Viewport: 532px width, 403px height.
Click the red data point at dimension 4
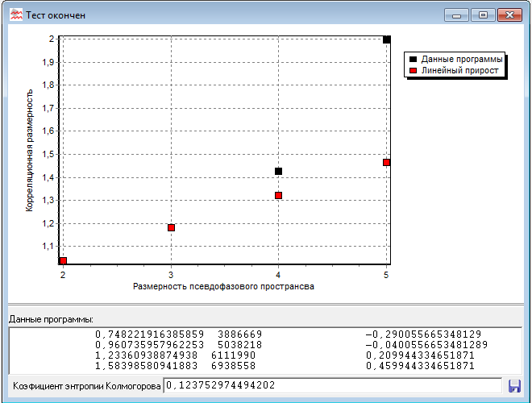[279, 195]
